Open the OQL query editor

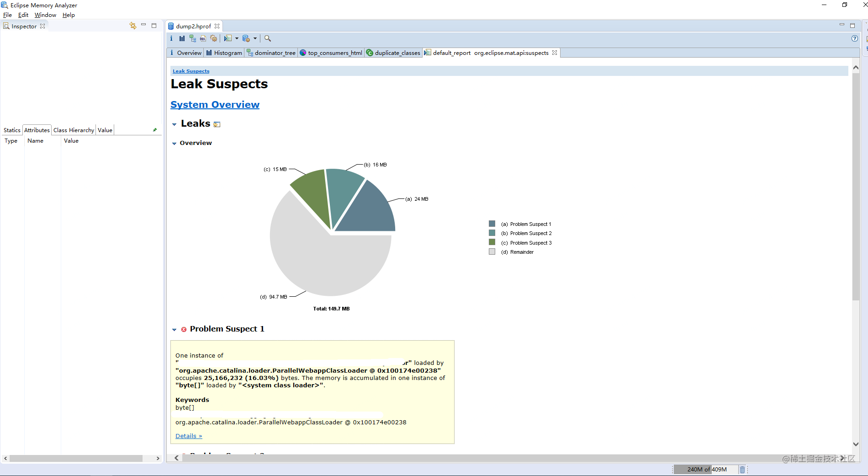[203, 38]
